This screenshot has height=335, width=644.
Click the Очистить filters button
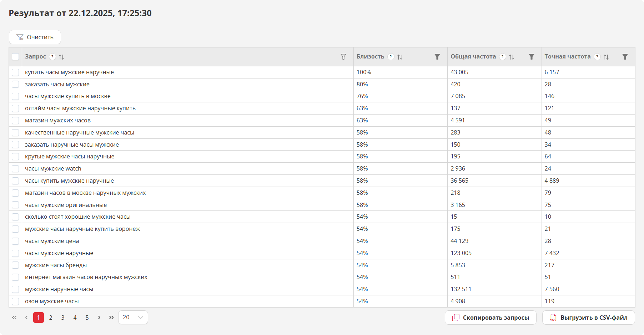tap(35, 37)
